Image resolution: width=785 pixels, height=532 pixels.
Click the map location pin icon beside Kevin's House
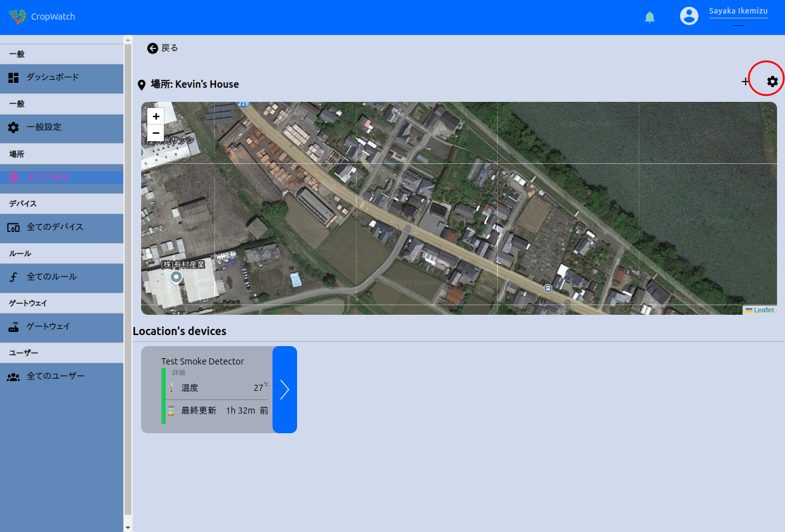[142, 85]
